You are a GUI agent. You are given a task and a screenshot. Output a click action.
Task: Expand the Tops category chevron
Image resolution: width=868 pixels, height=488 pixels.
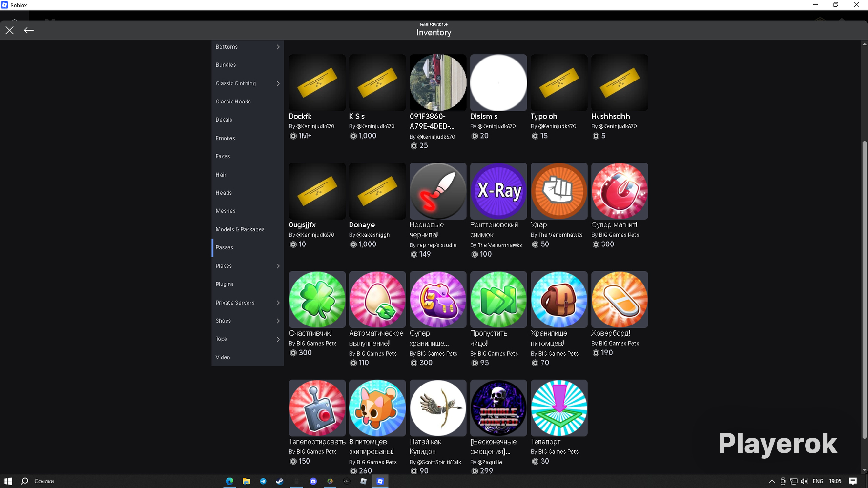[x=278, y=339]
